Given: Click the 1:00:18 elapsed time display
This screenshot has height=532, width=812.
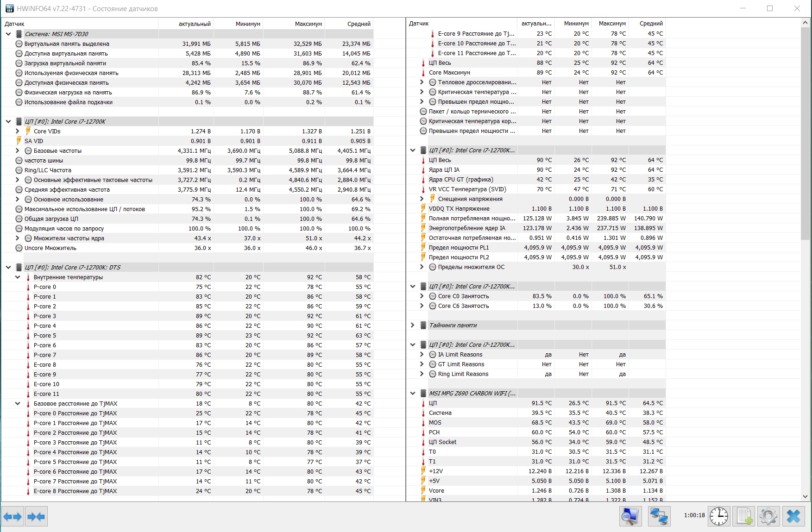Looking at the screenshot, I should coord(694,515).
